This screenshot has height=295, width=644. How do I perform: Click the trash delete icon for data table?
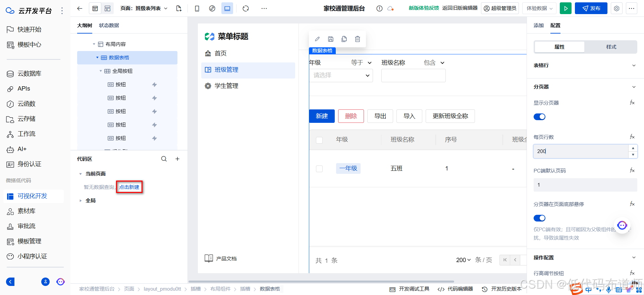coord(358,39)
